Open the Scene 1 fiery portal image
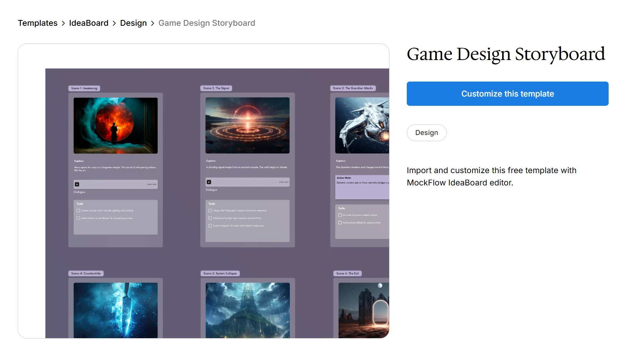This screenshot has width=644, height=357. coord(116,125)
